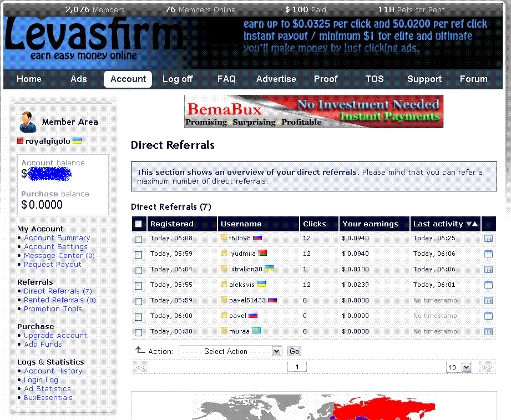
Task: Click the red status square beside royalgigolo
Action: pyautogui.click(x=20, y=141)
